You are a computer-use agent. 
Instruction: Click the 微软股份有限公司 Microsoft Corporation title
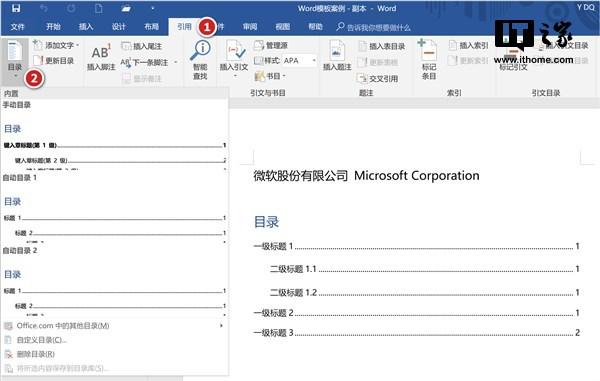click(366, 176)
